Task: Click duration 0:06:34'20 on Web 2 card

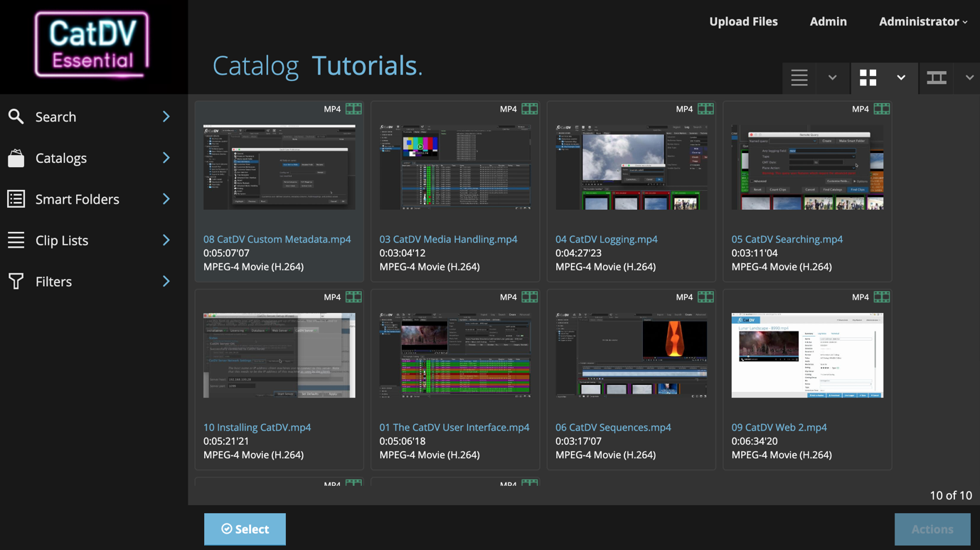Action: [755, 441]
